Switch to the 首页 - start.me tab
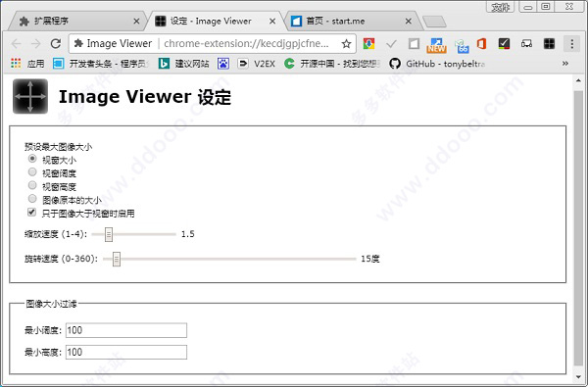The height and width of the screenshot is (387, 588). pyautogui.click(x=353, y=22)
